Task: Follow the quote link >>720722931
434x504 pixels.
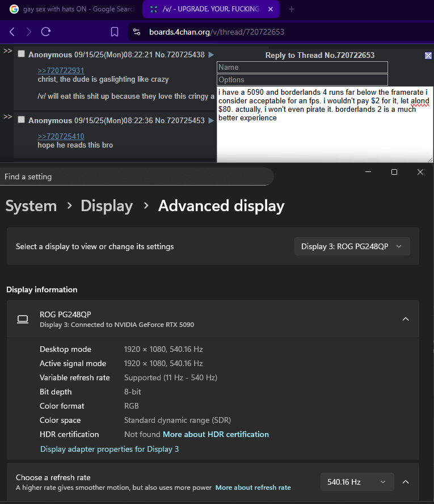Action: pyautogui.click(x=61, y=70)
